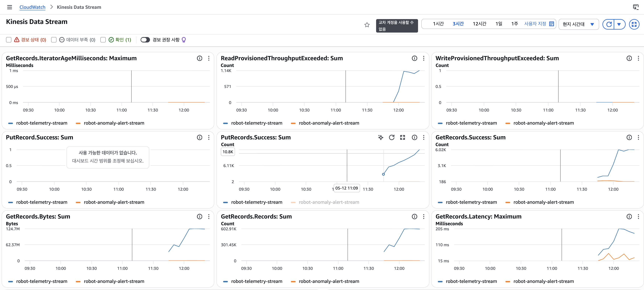Open actions menu for ReadProvisionedThroughputExceeded widget
Screen dimensions: 644x290
pos(423,58)
